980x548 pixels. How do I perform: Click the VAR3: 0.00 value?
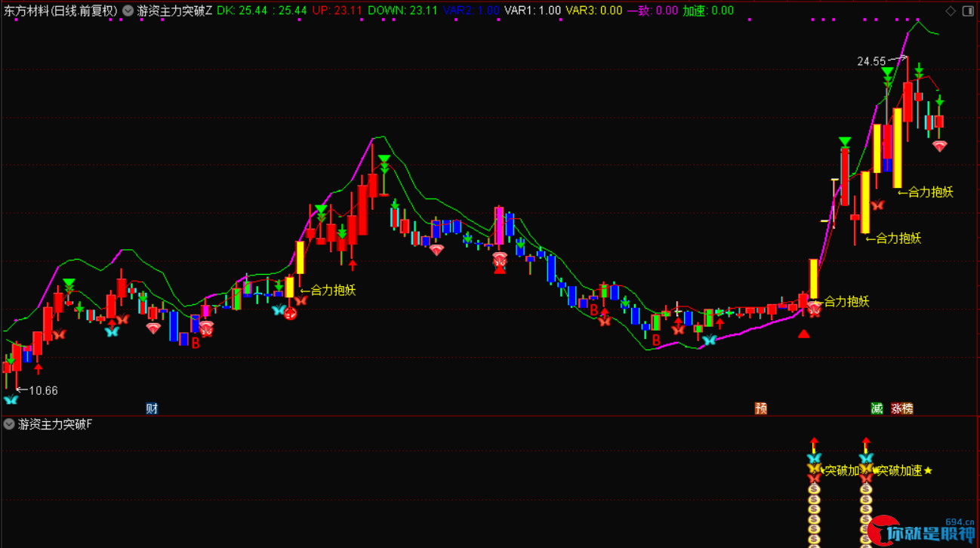click(594, 11)
